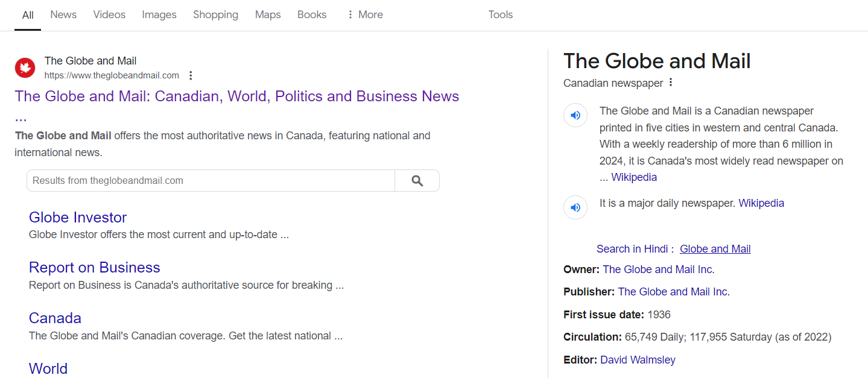Open the Owner link The Globe and Mail Inc.
This screenshot has width=868, height=378.
click(659, 269)
